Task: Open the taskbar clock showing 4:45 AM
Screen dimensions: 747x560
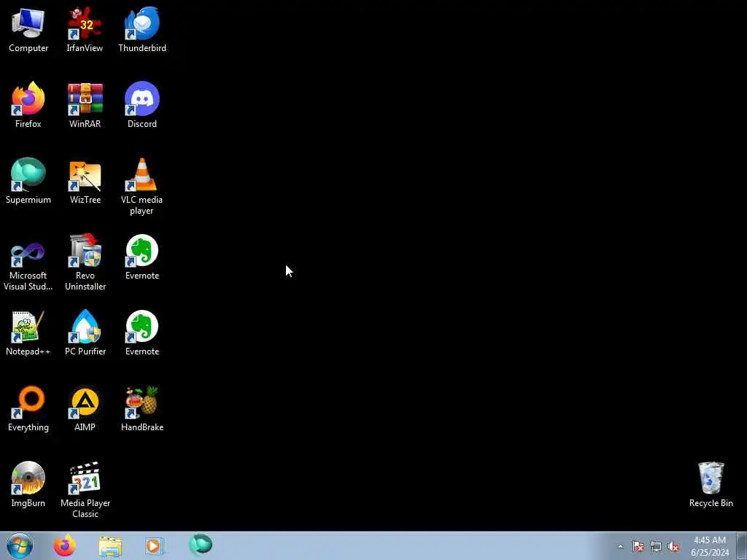Action: (x=710, y=546)
